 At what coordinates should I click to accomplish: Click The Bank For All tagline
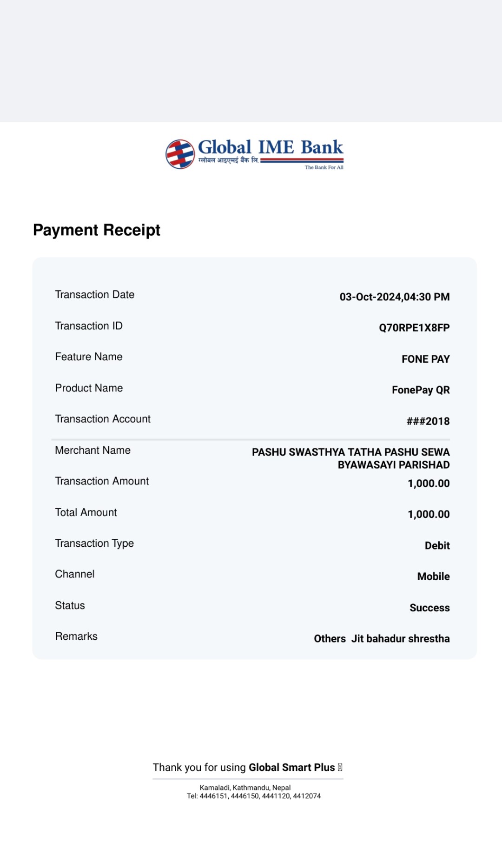coord(324,167)
